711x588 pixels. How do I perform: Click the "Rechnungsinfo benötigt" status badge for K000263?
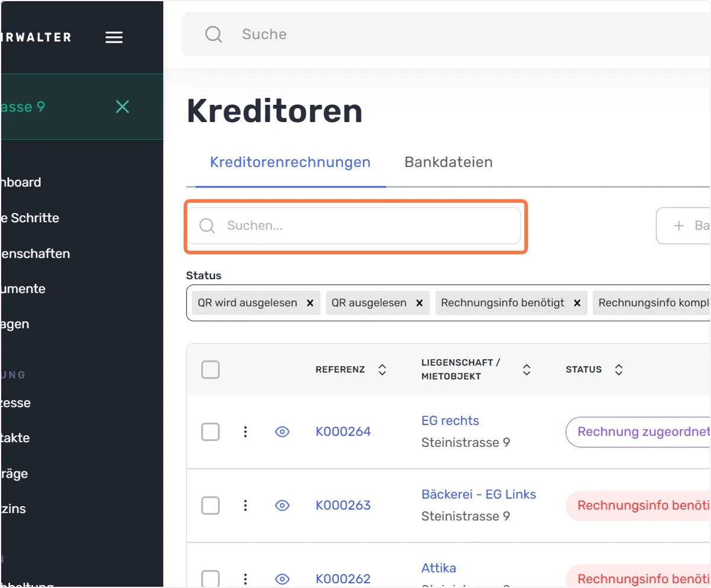pos(639,506)
